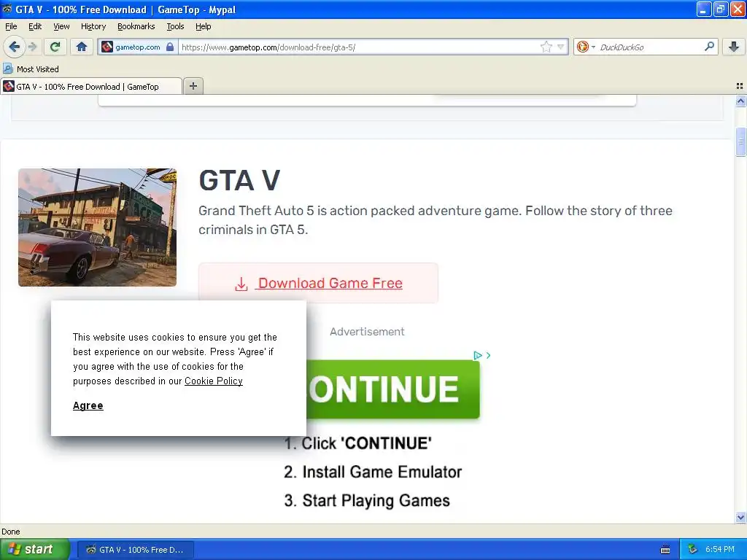This screenshot has width=747, height=560.
Task: Click the list all tabs icon
Action: pos(740,86)
